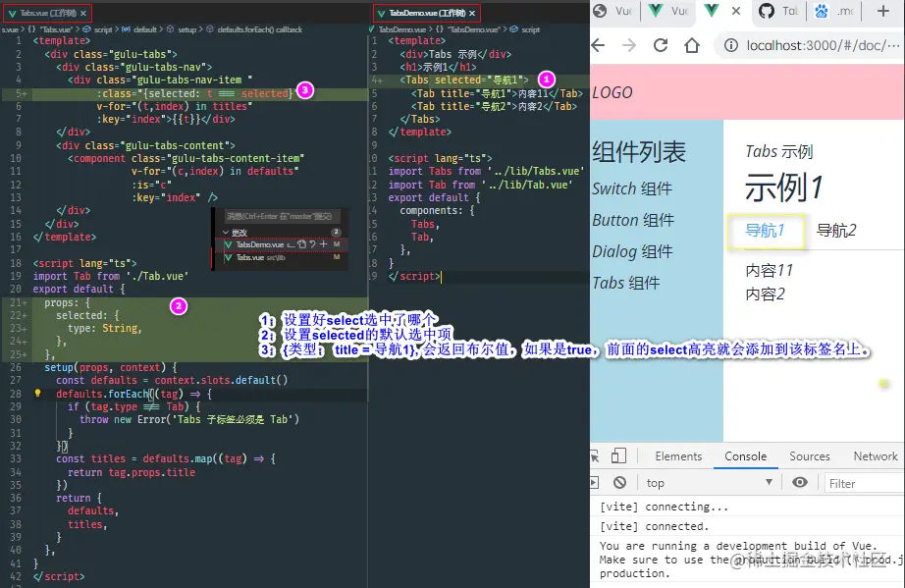
Task: Open the Switch 组件 link
Action: (632, 188)
